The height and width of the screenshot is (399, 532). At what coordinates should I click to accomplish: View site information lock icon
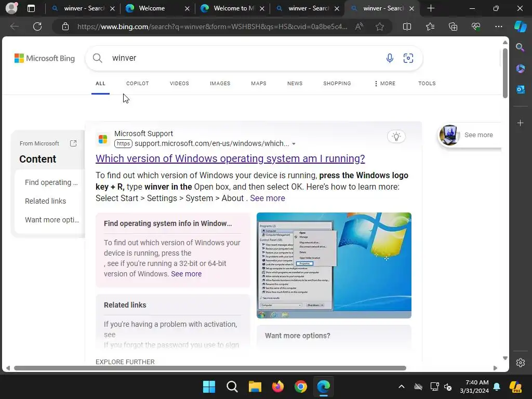(x=65, y=26)
